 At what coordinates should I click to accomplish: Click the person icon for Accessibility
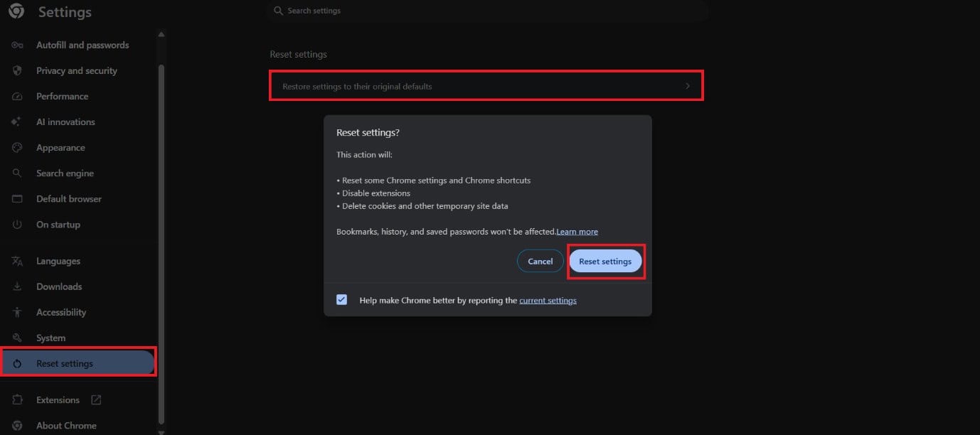[x=18, y=312]
